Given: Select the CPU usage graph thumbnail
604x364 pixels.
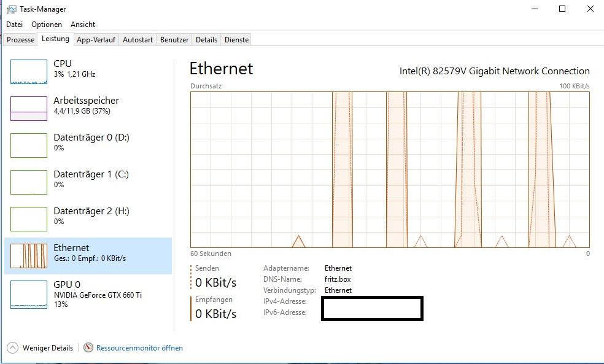Looking at the screenshot, I should click(29, 72).
